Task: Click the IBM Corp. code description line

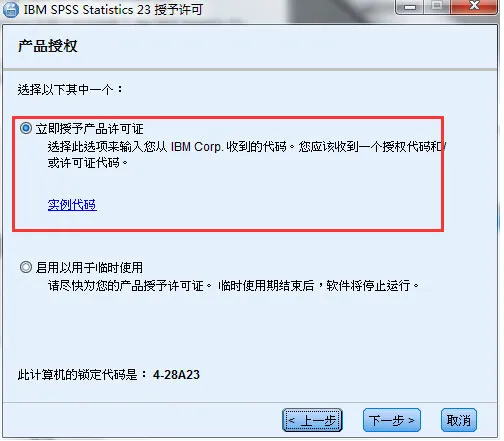Action: coord(247,146)
